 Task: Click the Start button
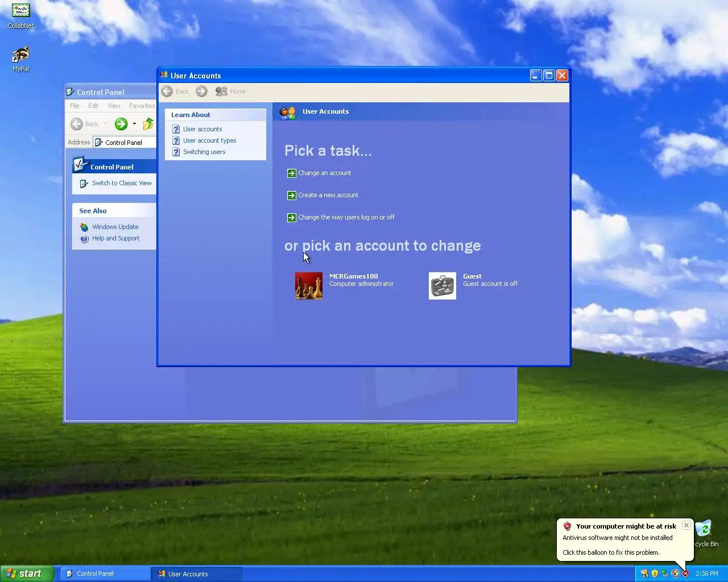coord(27,573)
